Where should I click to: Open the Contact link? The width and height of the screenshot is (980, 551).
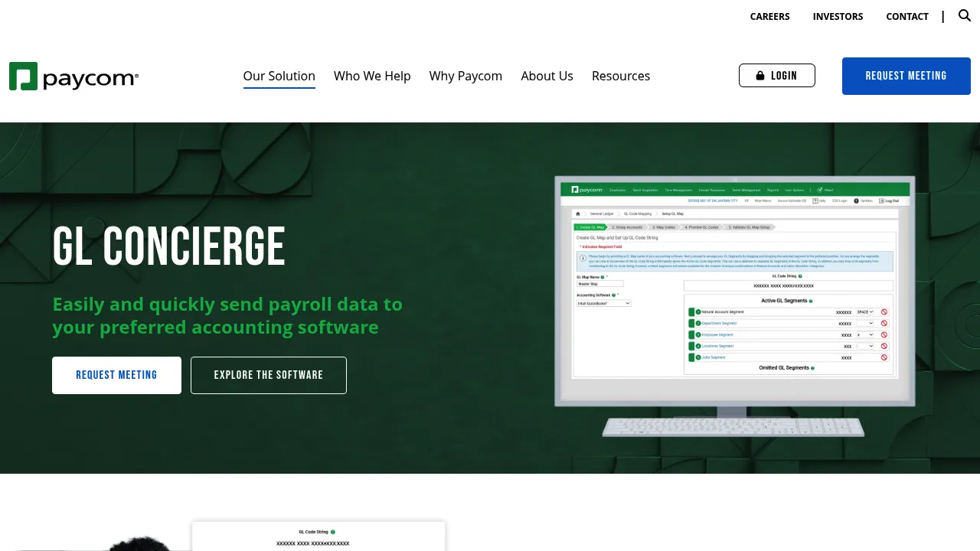coord(907,16)
